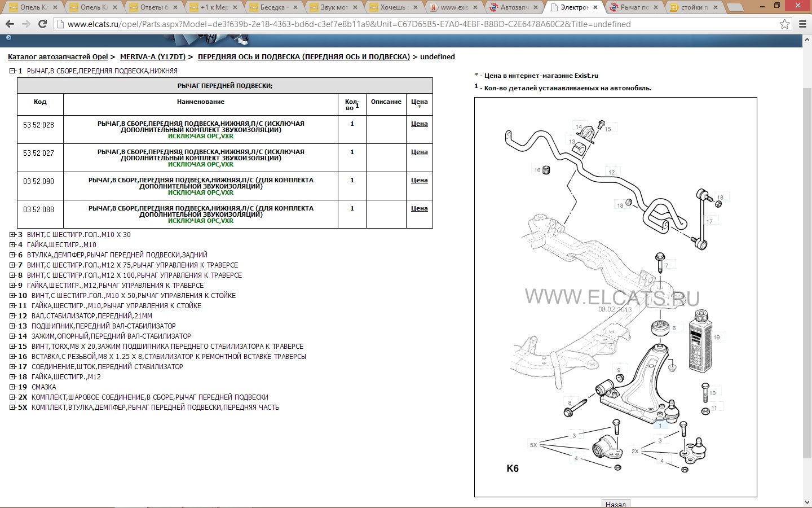Expand item 10 ВИНТ M10 X 50
This screenshot has height=508, width=812.
click(x=12, y=296)
